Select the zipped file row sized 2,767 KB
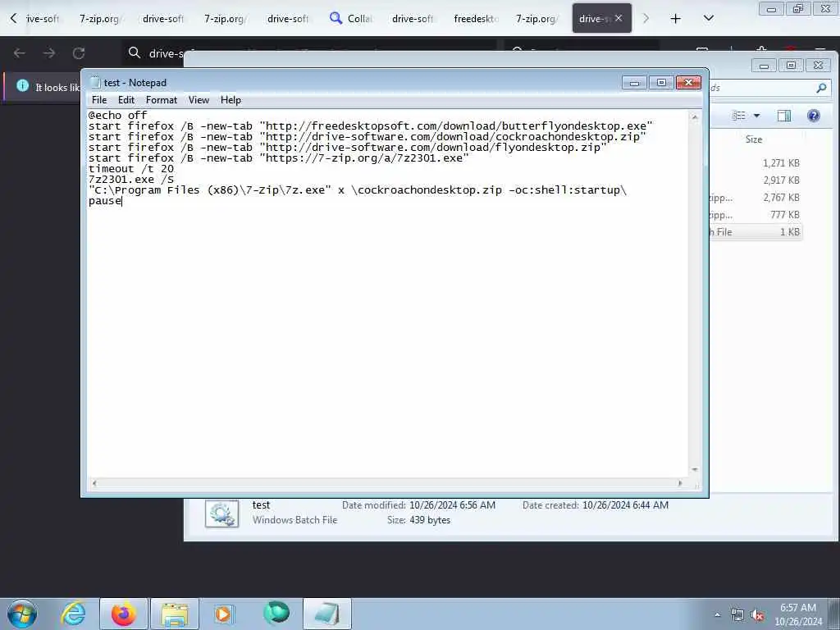This screenshot has width=840, height=630. pos(756,198)
